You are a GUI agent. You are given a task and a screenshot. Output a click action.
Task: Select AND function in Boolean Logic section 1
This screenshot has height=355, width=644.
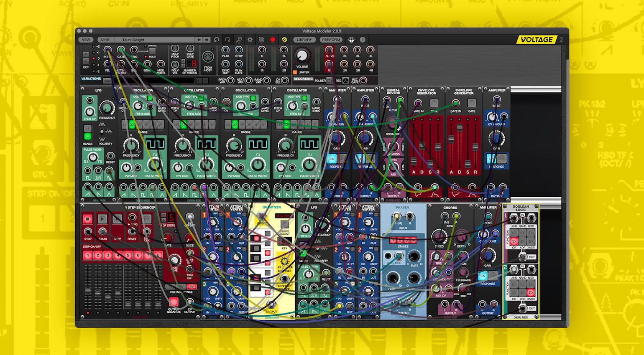[x=514, y=233]
